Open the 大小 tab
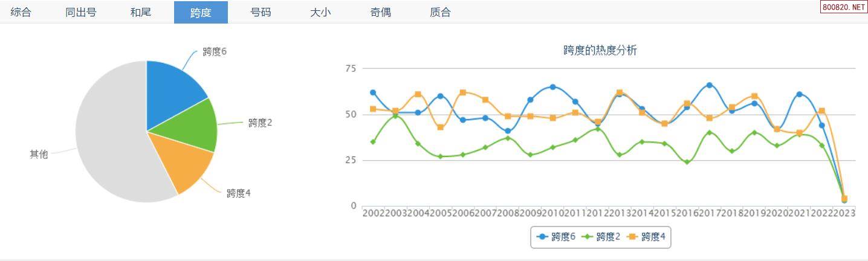Screen dimensions: 868x261 pyautogui.click(x=320, y=12)
